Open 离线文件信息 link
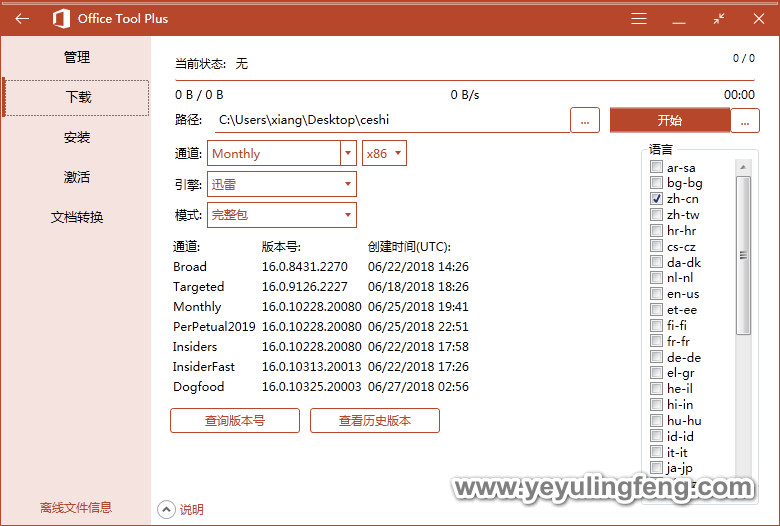Image resolution: width=780 pixels, height=526 pixels. click(76, 507)
